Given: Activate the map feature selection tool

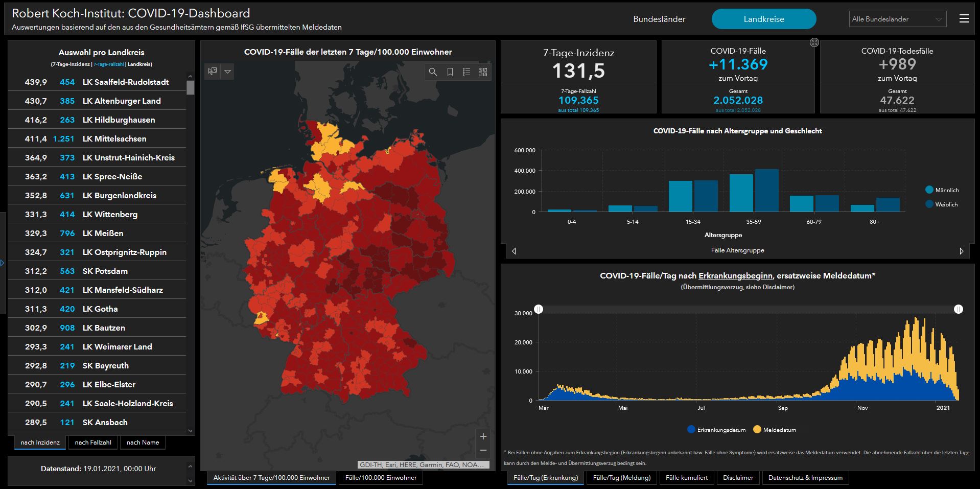Looking at the screenshot, I should [x=213, y=72].
